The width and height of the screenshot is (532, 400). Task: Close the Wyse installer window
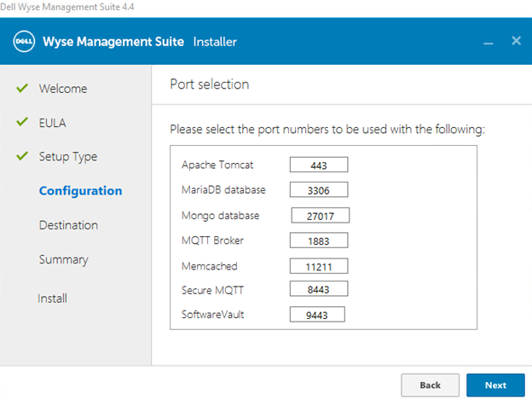516,41
